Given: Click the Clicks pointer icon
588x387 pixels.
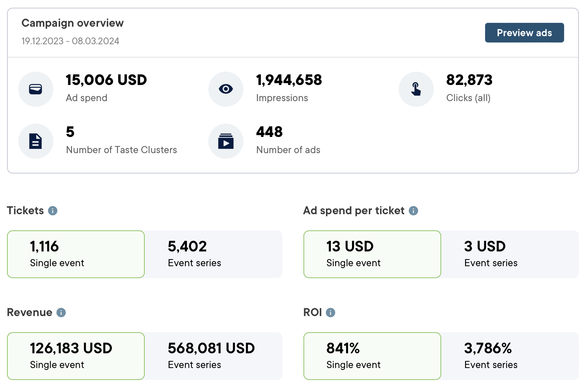Looking at the screenshot, I should (416, 89).
